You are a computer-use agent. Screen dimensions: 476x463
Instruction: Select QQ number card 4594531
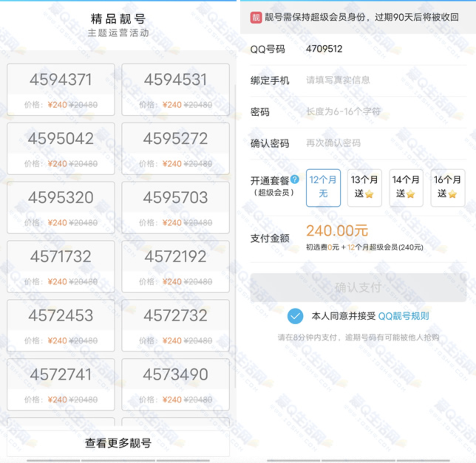click(x=176, y=90)
